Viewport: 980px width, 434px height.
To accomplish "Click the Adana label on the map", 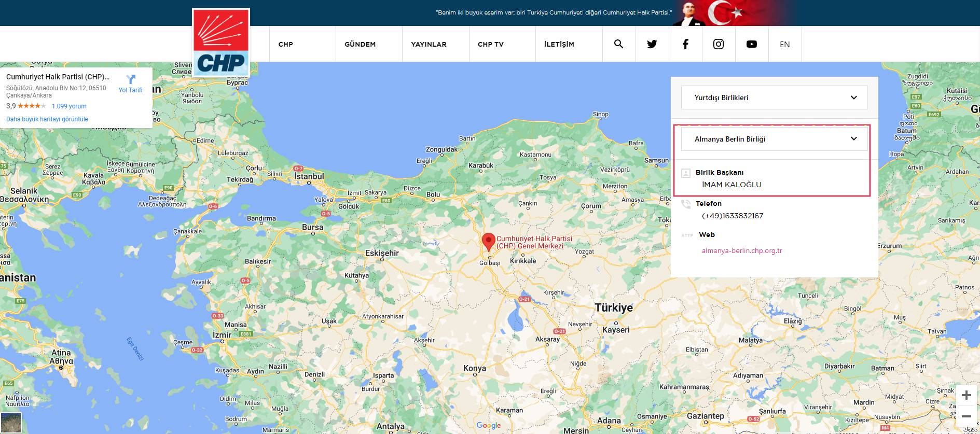I will coord(609,421).
